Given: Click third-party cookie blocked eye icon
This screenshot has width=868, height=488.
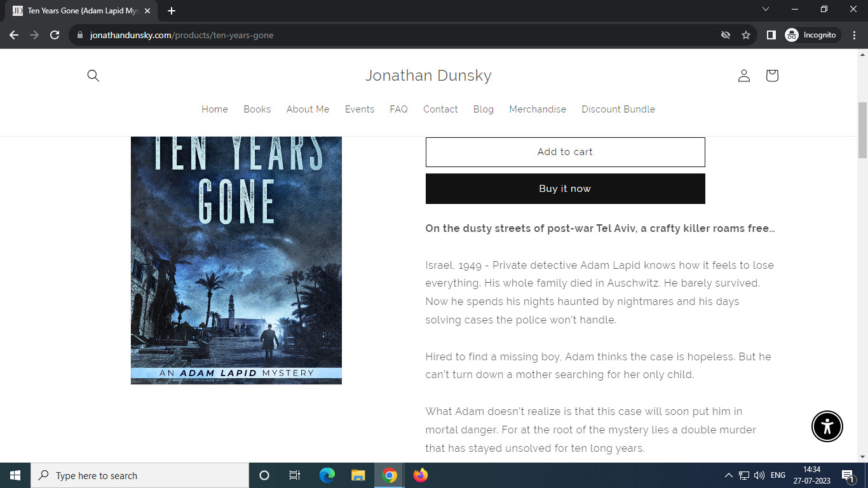Looking at the screenshot, I should (x=726, y=35).
